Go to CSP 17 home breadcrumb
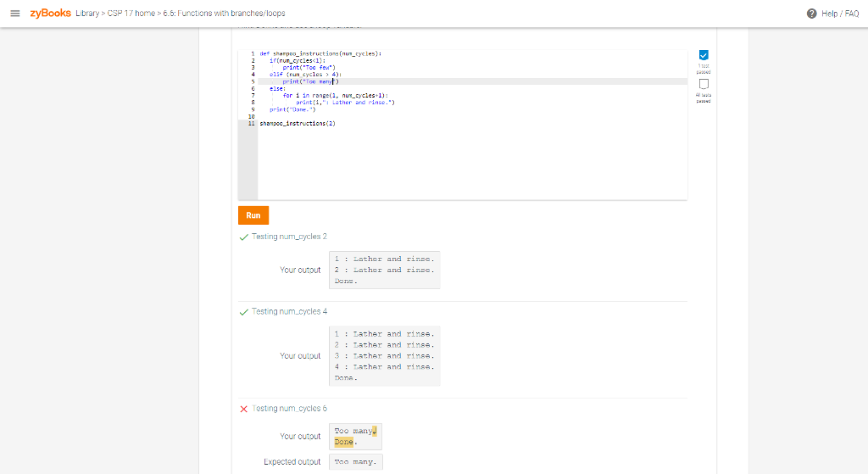868x474 pixels. click(131, 14)
